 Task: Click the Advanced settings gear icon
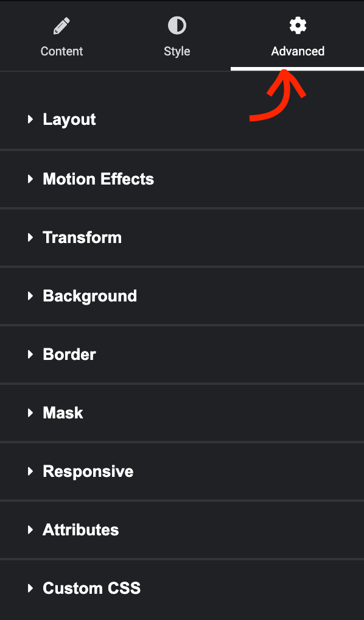click(297, 25)
